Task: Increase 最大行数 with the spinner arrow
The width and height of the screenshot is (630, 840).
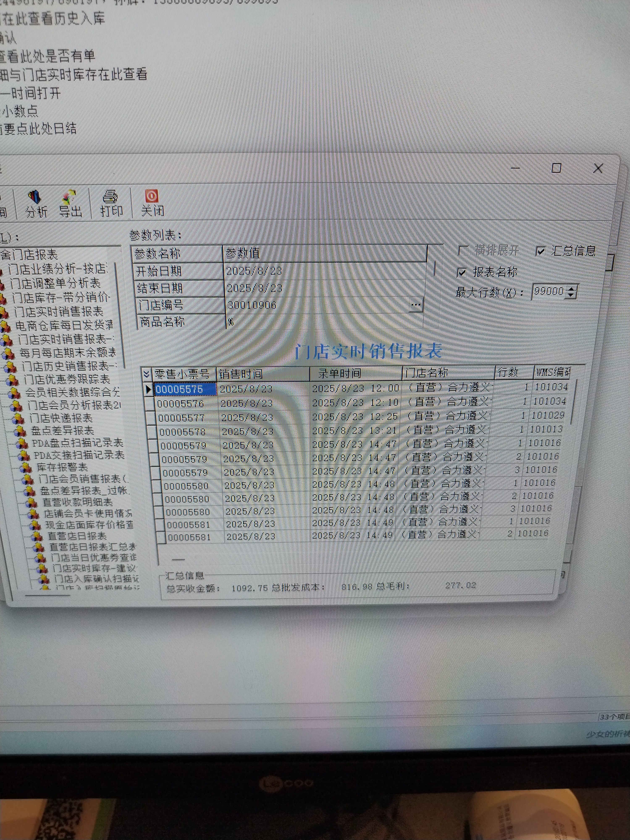Action: (x=572, y=289)
